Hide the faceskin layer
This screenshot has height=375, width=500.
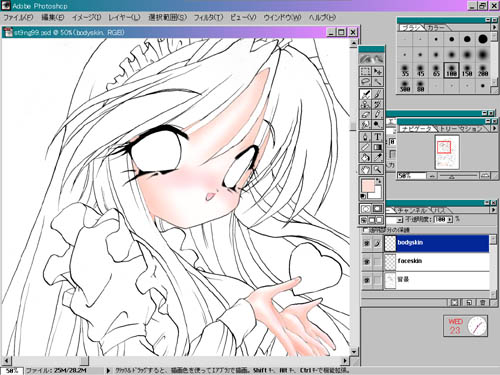click(x=367, y=262)
